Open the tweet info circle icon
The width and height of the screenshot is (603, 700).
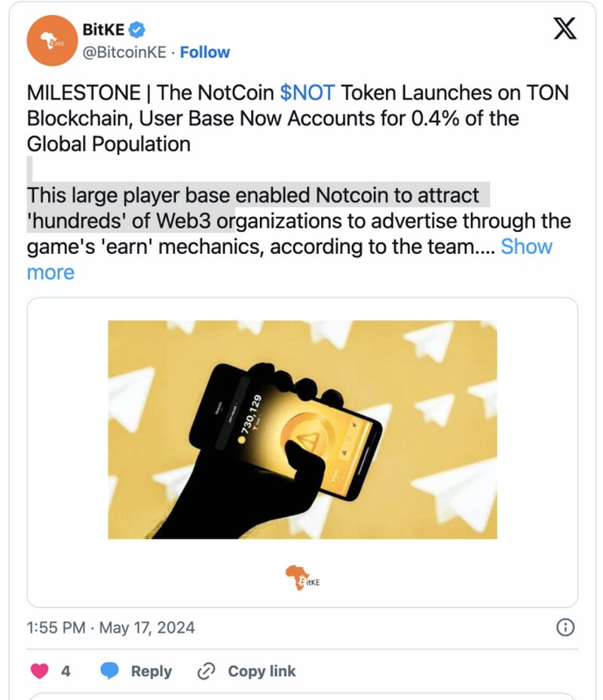click(565, 627)
